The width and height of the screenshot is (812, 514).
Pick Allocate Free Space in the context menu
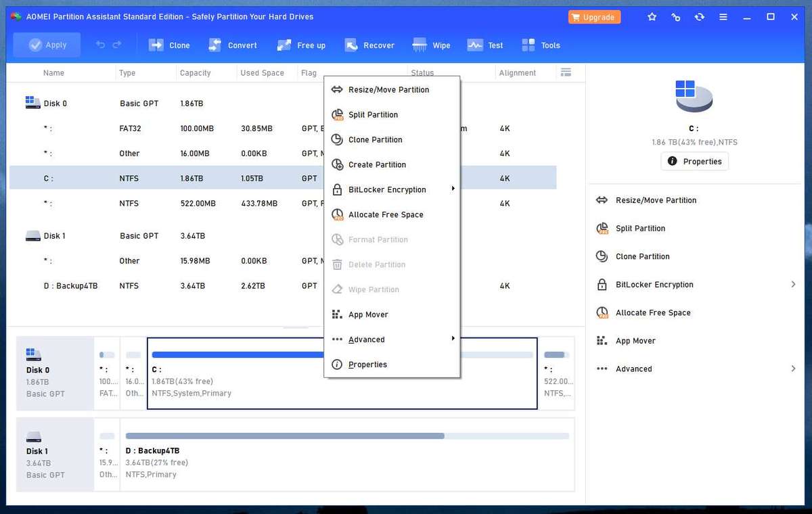[x=392, y=214]
